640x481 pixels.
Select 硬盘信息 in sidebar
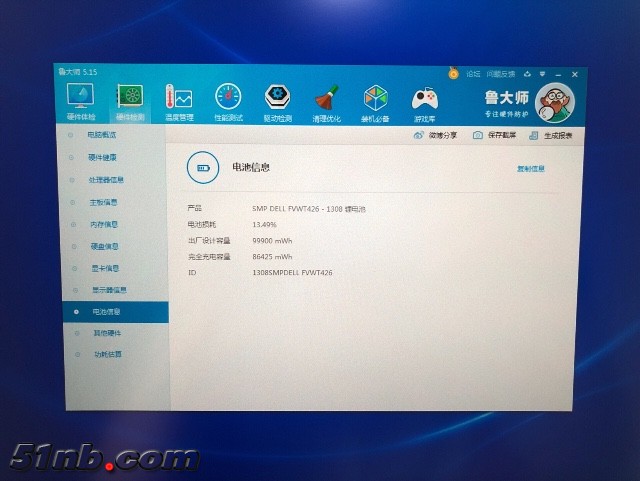[104, 246]
